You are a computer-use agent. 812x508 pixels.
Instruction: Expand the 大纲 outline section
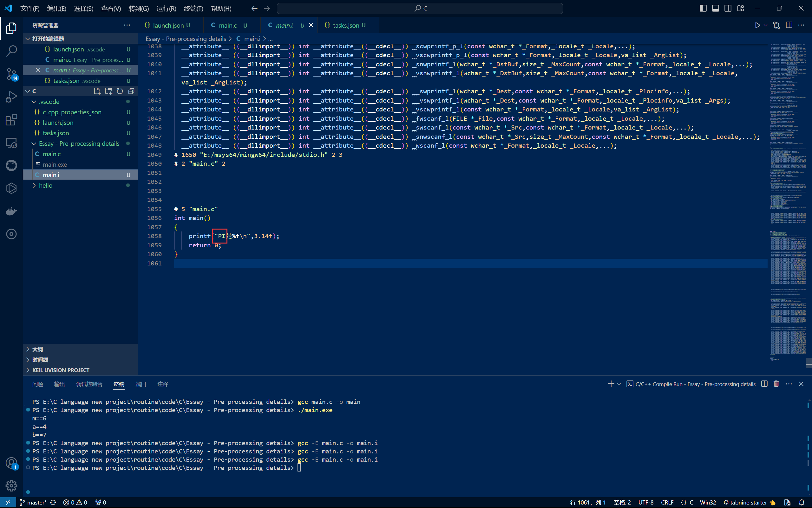[81, 349]
